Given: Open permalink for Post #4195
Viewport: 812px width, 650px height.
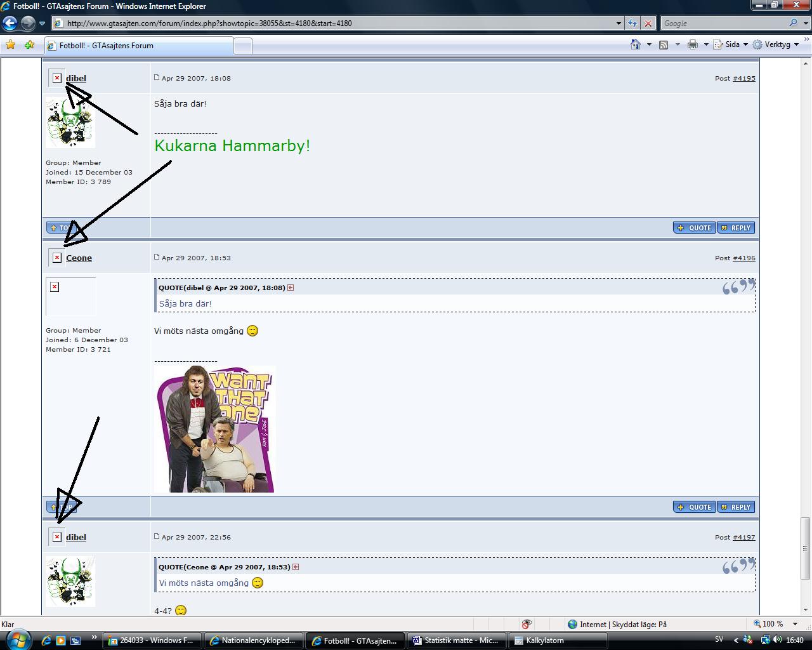Looking at the screenshot, I should coord(743,78).
